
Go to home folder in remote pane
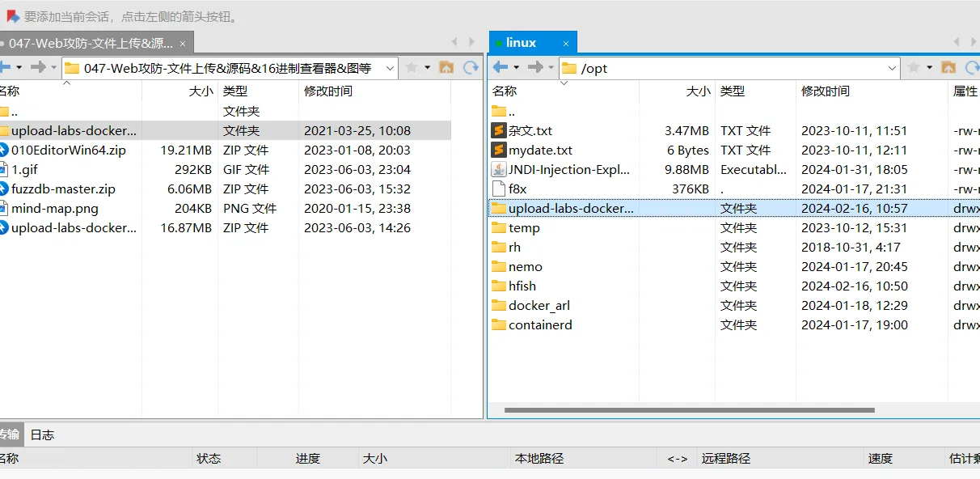[948, 67]
